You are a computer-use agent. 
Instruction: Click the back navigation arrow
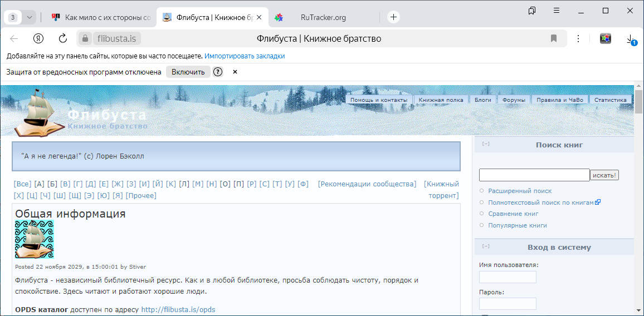14,38
